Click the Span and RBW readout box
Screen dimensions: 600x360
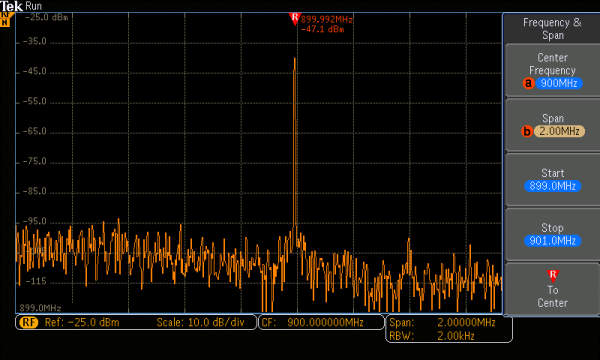(x=449, y=329)
